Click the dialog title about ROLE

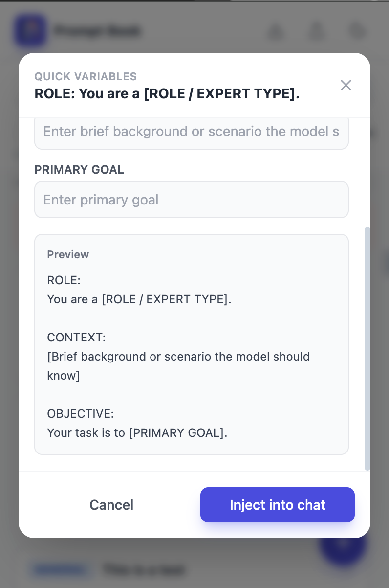(x=167, y=93)
